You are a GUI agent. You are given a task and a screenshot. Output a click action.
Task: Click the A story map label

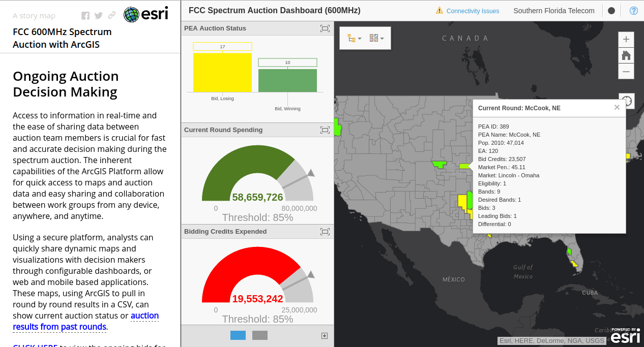coord(34,16)
